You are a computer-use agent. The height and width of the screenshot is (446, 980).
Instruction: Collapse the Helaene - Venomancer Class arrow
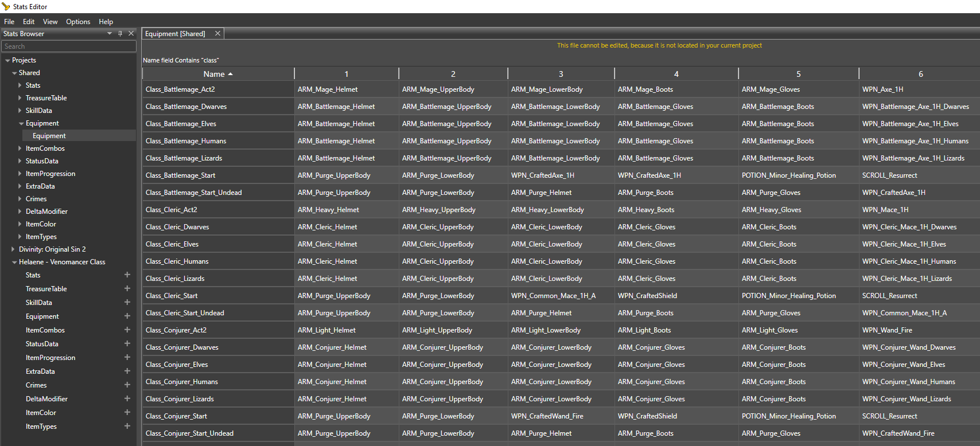[14, 262]
